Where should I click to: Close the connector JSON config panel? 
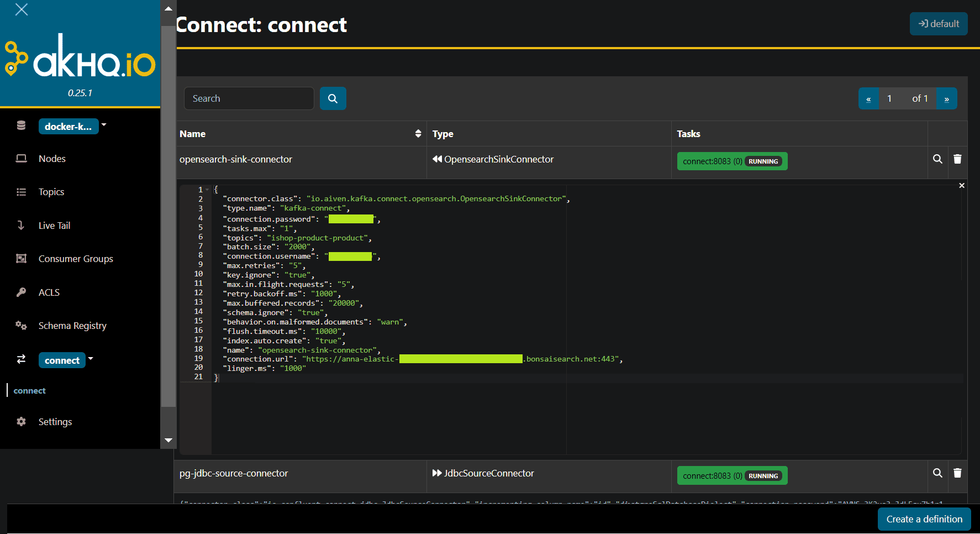[x=961, y=186]
